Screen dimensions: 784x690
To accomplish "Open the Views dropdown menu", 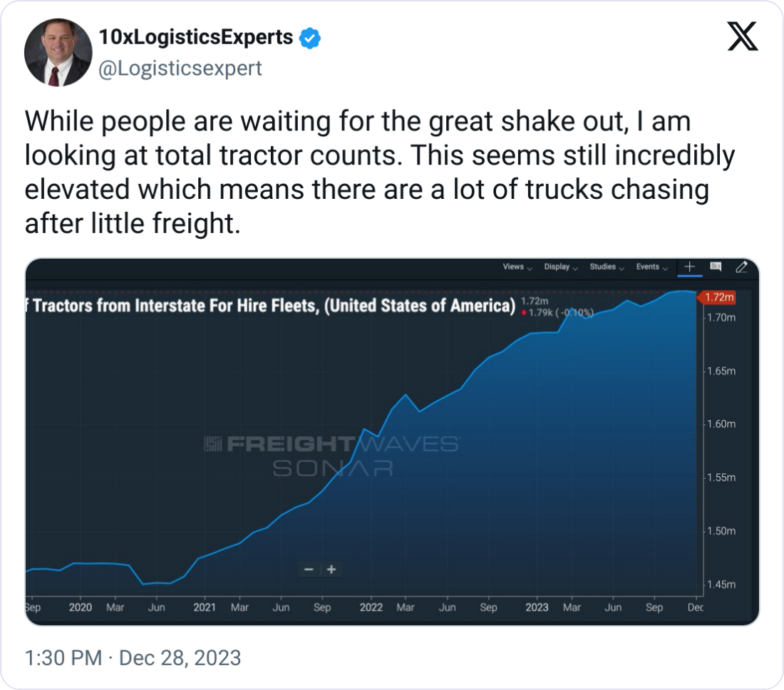I will point(517,267).
